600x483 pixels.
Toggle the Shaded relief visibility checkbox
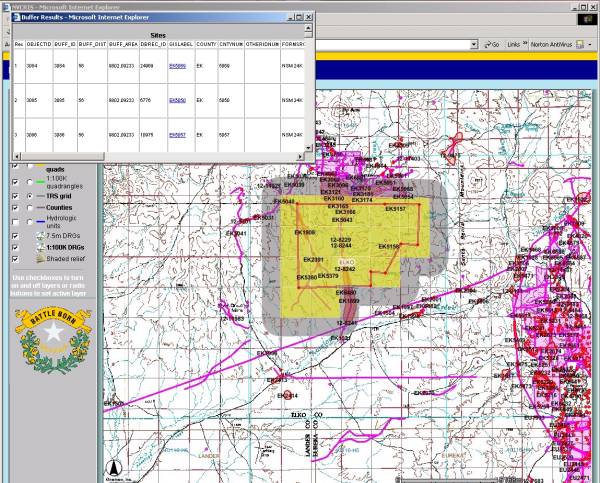click(x=15, y=258)
